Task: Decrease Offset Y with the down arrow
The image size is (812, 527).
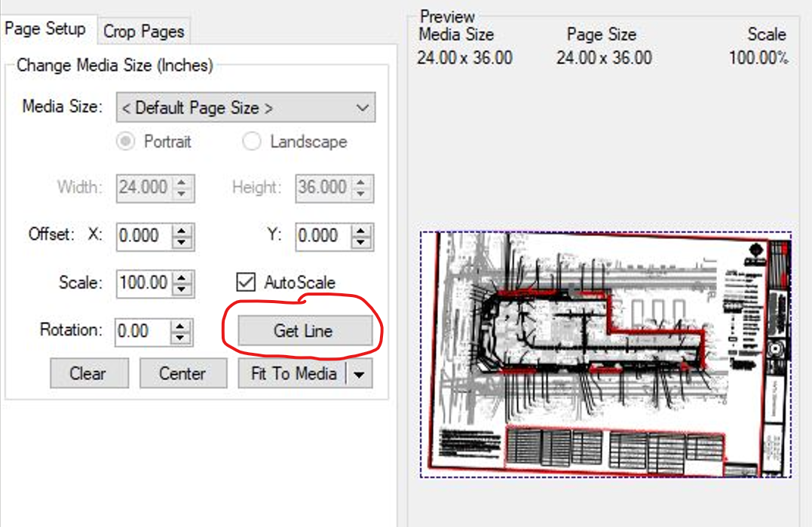Action: (x=361, y=242)
